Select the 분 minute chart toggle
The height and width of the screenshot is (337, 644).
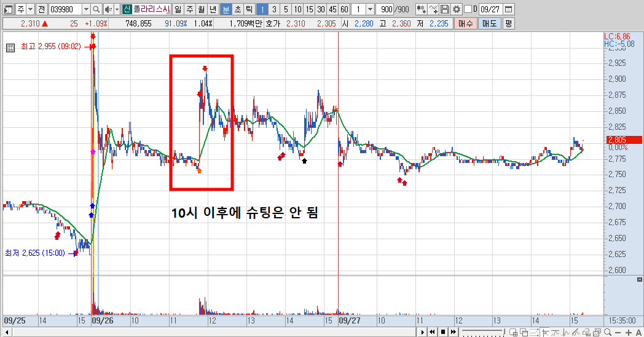click(x=226, y=9)
